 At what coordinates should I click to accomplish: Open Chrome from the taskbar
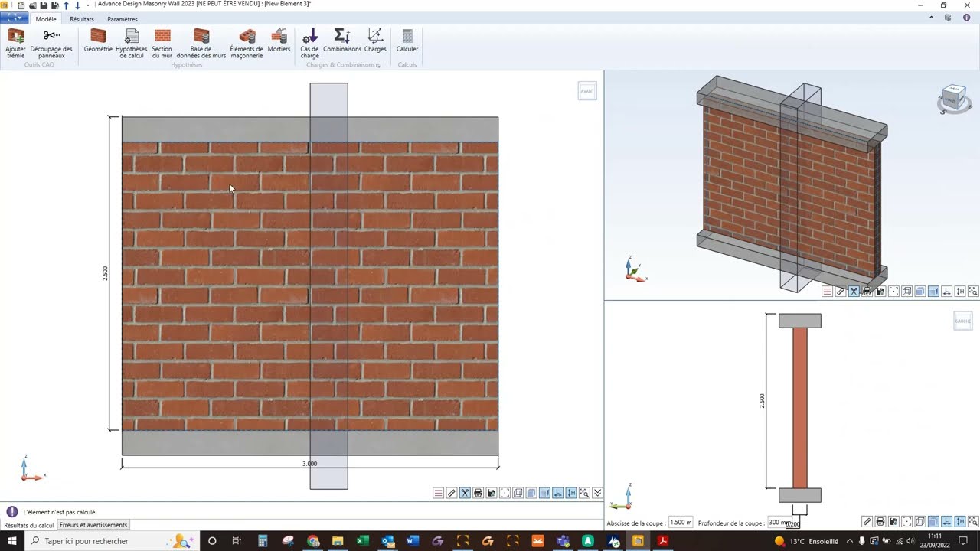(x=313, y=541)
